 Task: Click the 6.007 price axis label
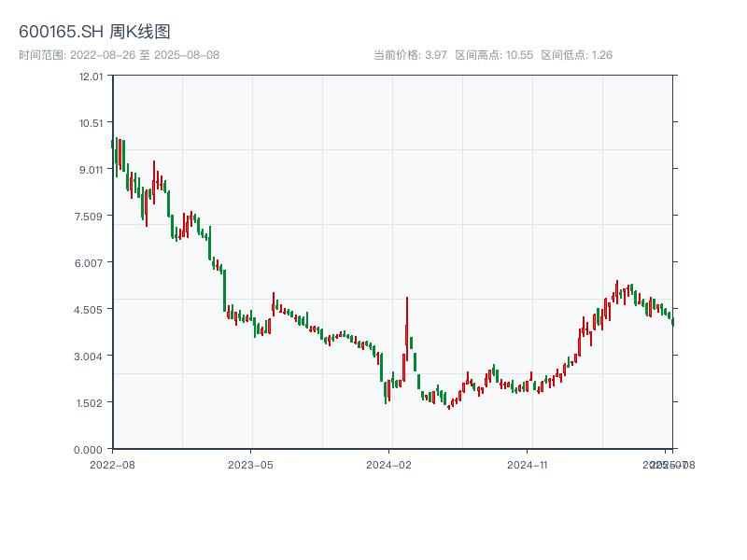tap(91, 262)
